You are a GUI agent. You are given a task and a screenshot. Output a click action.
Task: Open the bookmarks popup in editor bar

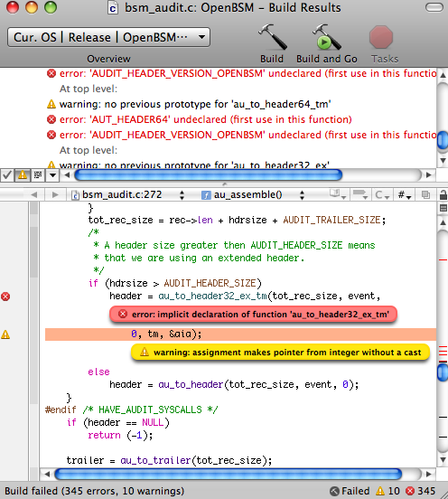[x=337, y=194]
